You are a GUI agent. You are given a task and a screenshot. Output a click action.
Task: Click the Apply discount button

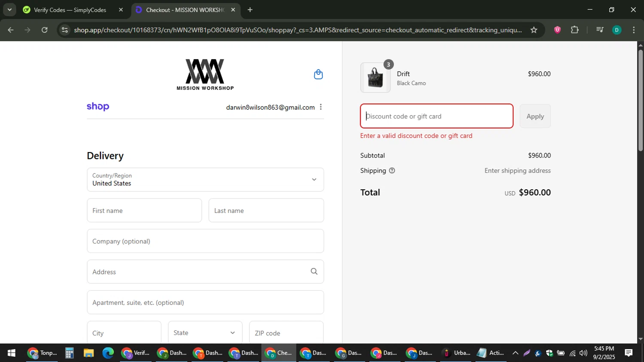[535, 116]
